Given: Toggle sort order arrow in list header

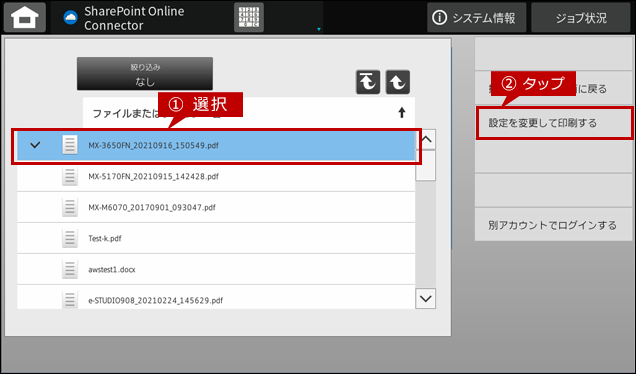Looking at the screenshot, I should point(402,112).
